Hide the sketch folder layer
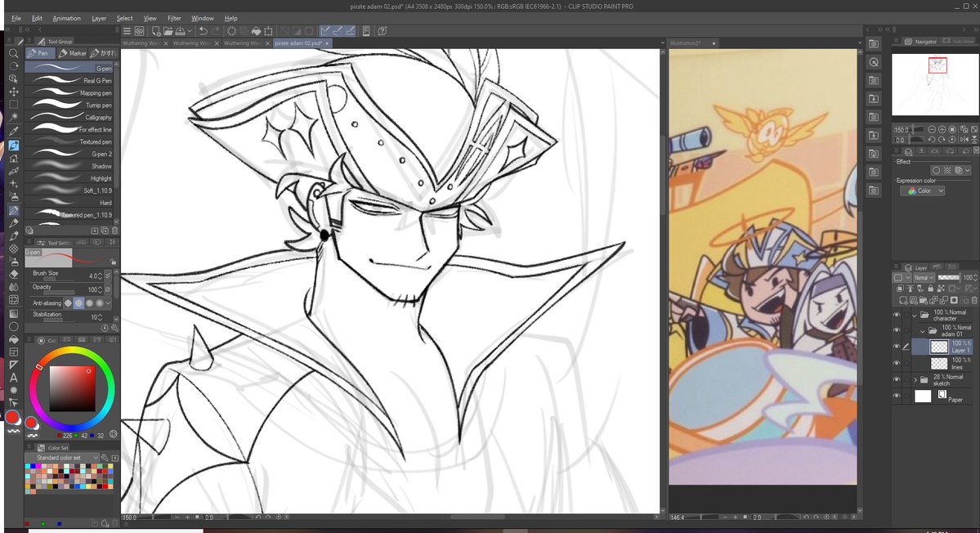Screen dimensions: 980x533 click(x=897, y=379)
